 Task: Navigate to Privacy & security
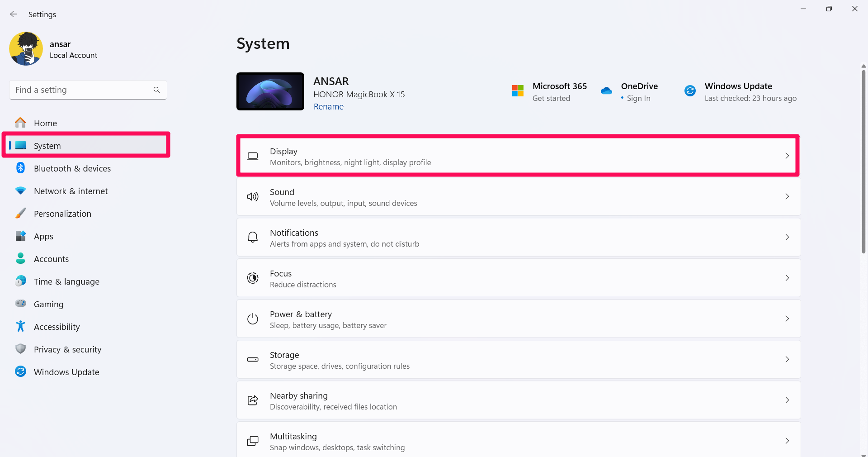click(88, 349)
